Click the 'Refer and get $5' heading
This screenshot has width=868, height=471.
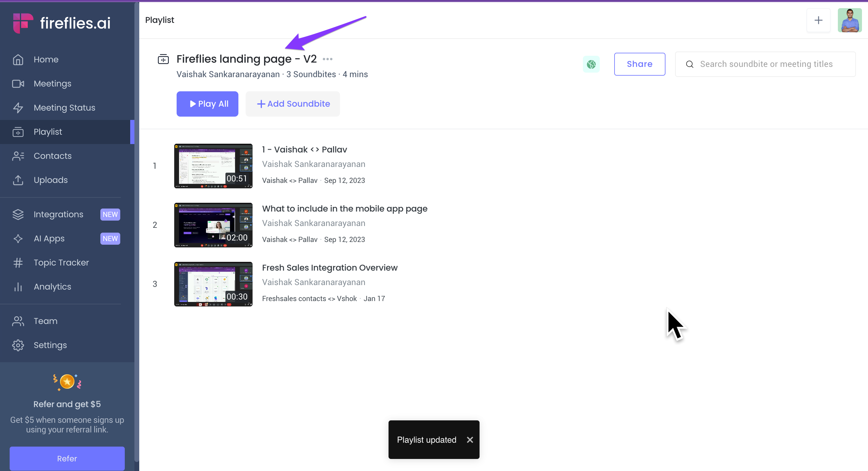pos(67,404)
